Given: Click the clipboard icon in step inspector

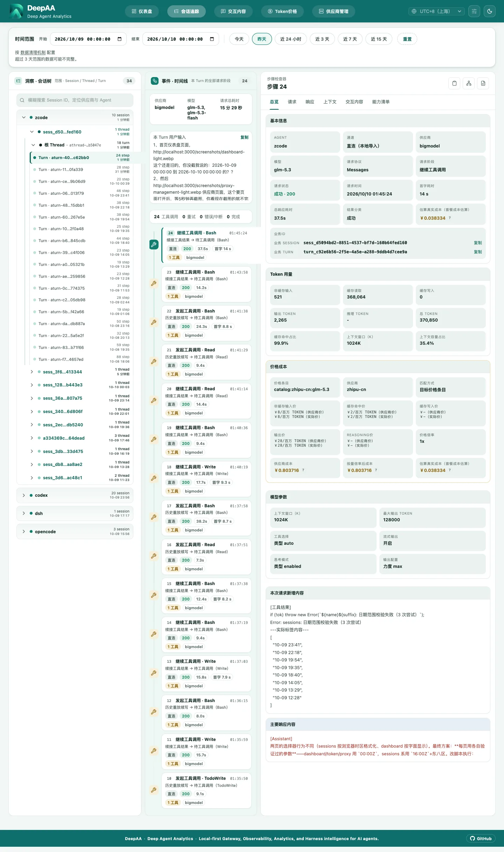Looking at the screenshot, I should point(454,83).
